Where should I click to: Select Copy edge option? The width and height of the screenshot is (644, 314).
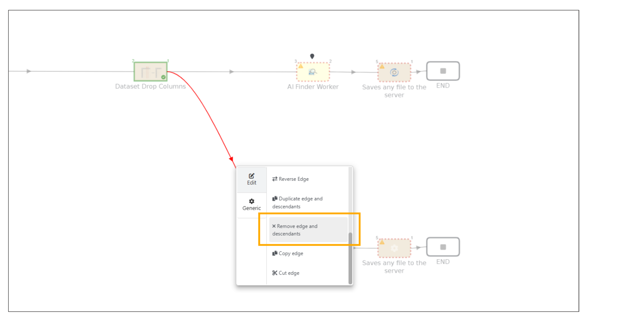(290, 253)
